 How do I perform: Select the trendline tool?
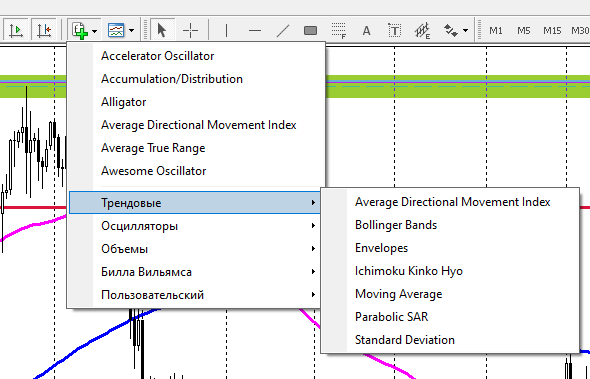pyautogui.click(x=283, y=30)
